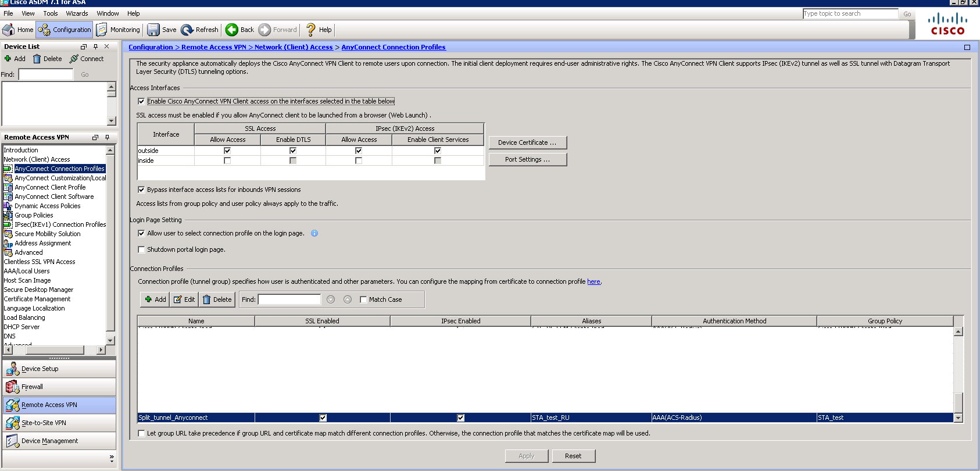Go to the Home view
This screenshot has width=980, height=471.
tap(18, 30)
